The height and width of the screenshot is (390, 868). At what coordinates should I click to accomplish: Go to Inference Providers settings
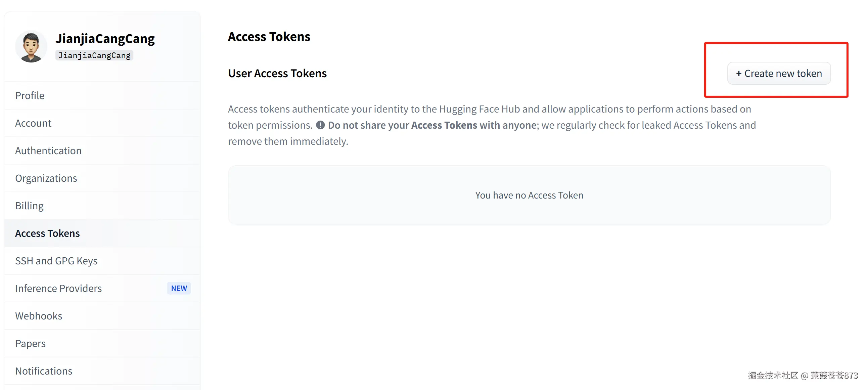tap(58, 289)
